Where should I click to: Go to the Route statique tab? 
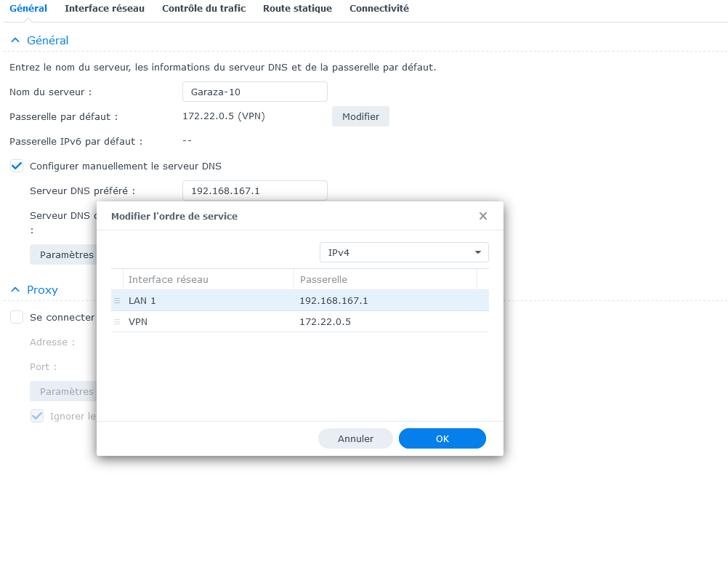point(298,9)
